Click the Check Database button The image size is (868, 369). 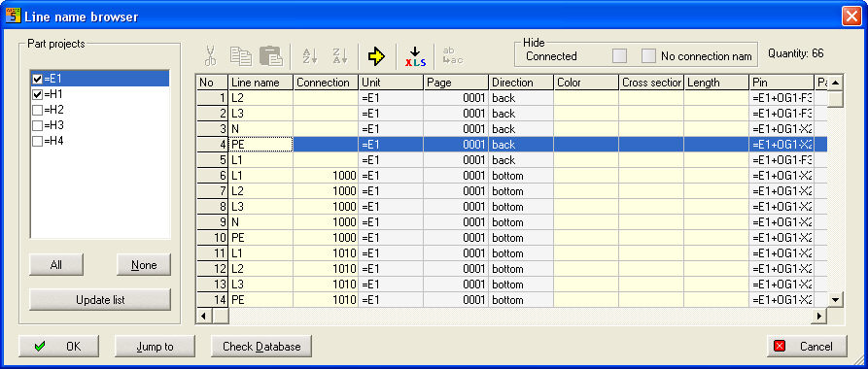coord(261,347)
